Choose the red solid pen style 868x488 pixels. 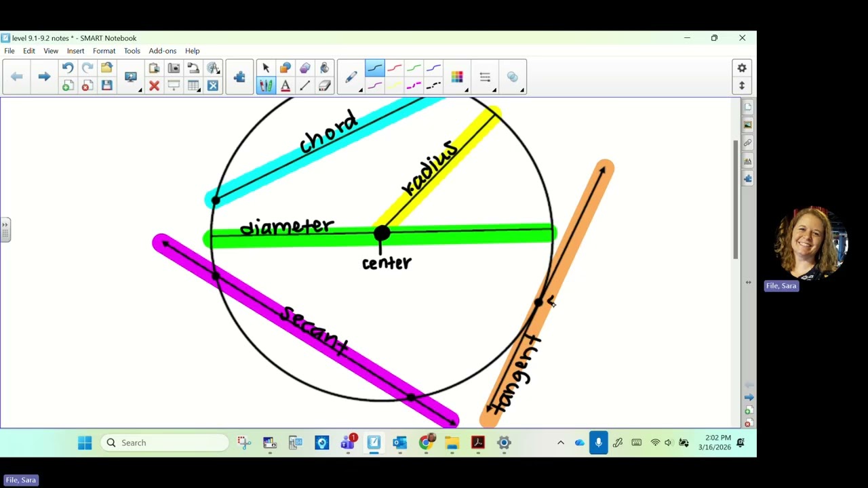coord(395,68)
